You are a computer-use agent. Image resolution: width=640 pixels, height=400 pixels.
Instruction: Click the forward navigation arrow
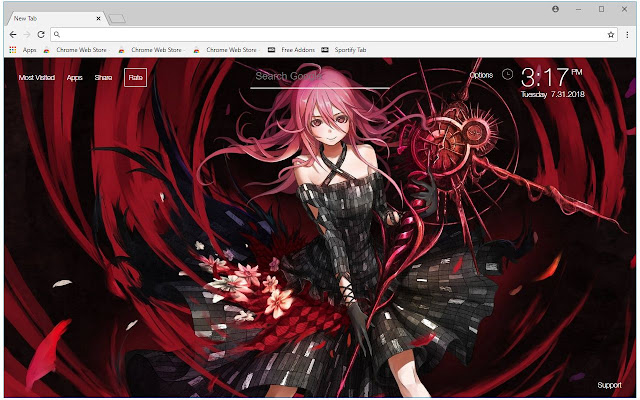(x=27, y=35)
